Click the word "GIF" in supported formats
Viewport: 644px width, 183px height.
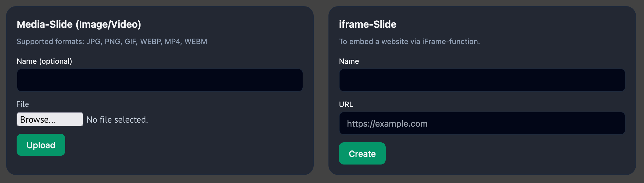[130, 42]
